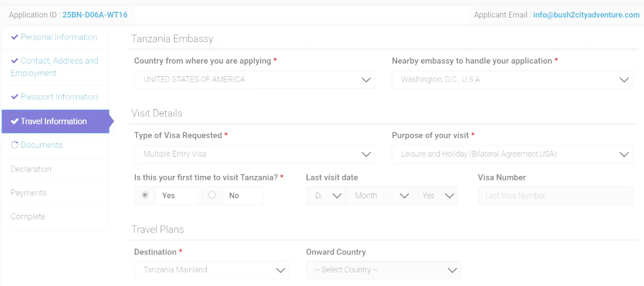Click the Application ID 25BN-D06A-WT16 link
644x286 pixels.
[x=95, y=15]
